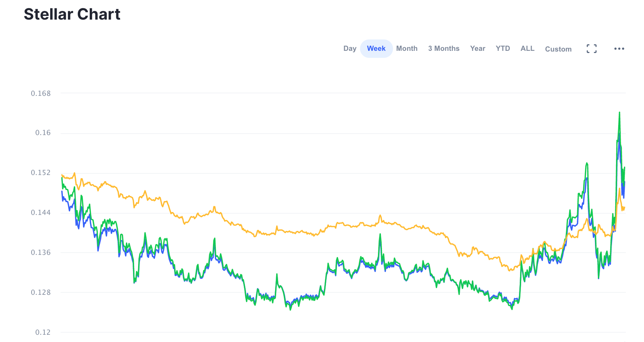
Task: Open the Custom date range picker
Action: click(x=558, y=49)
